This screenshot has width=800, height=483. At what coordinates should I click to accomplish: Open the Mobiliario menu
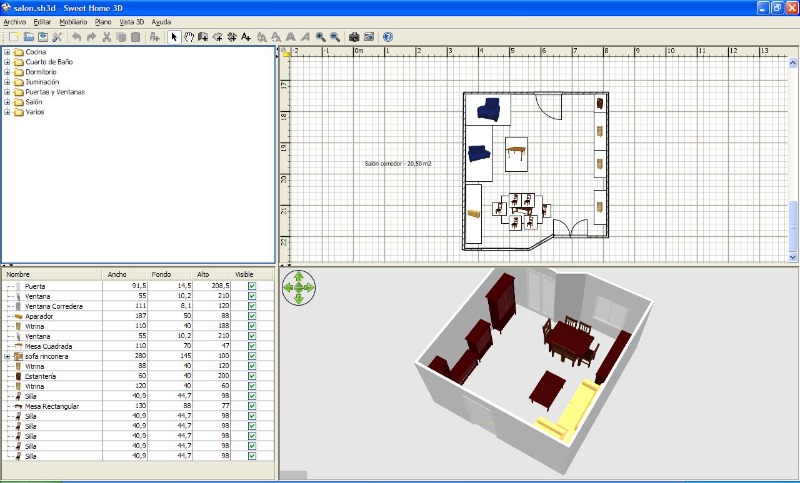click(x=73, y=22)
